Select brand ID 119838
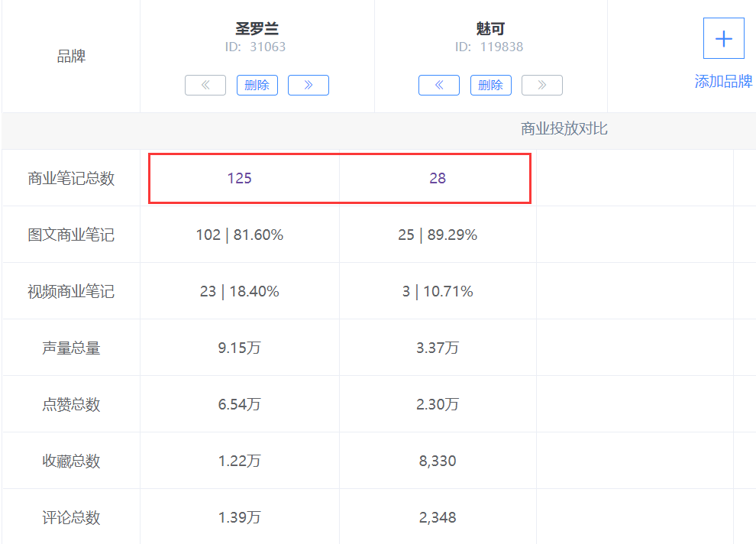 pyautogui.click(x=489, y=47)
